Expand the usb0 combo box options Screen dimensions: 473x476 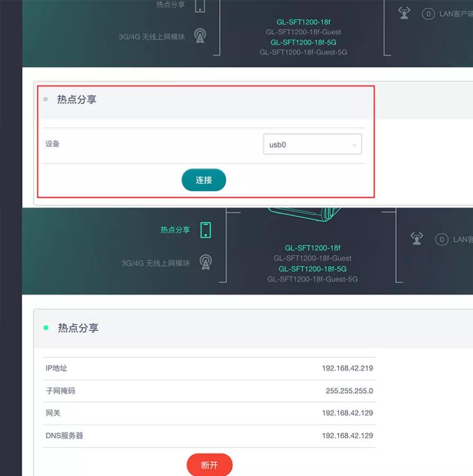[x=313, y=144]
